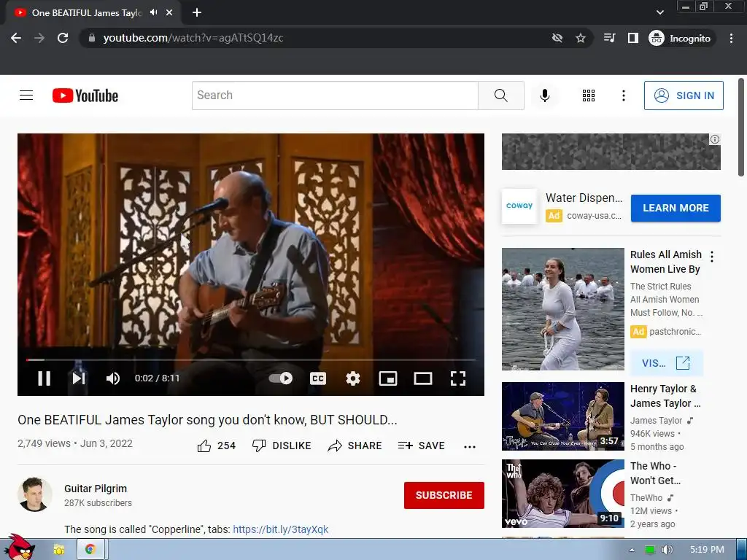Image resolution: width=747 pixels, height=560 pixels.
Task: Open the Angry Birds start icon
Action: tap(19, 548)
